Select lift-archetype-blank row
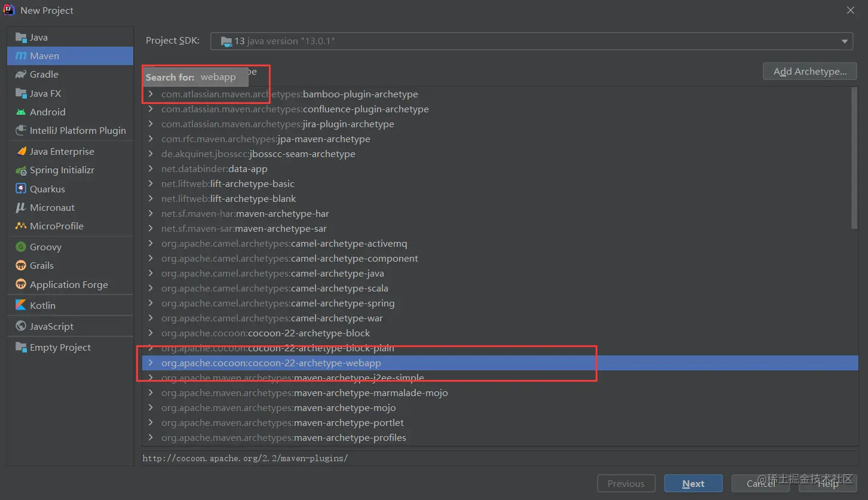The height and width of the screenshot is (500, 868). tap(499, 198)
